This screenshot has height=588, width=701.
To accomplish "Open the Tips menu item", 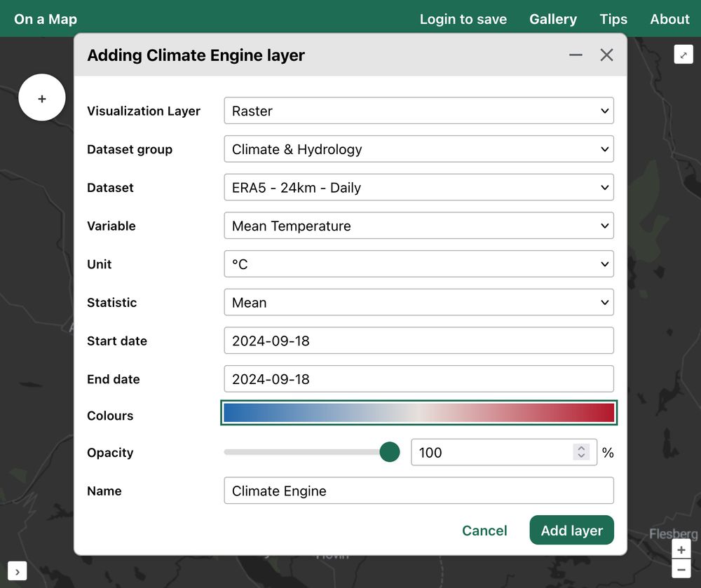I will (x=613, y=19).
